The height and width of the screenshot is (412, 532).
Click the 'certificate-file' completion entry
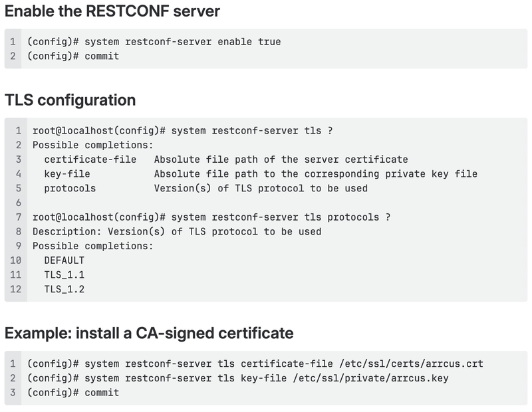click(90, 159)
